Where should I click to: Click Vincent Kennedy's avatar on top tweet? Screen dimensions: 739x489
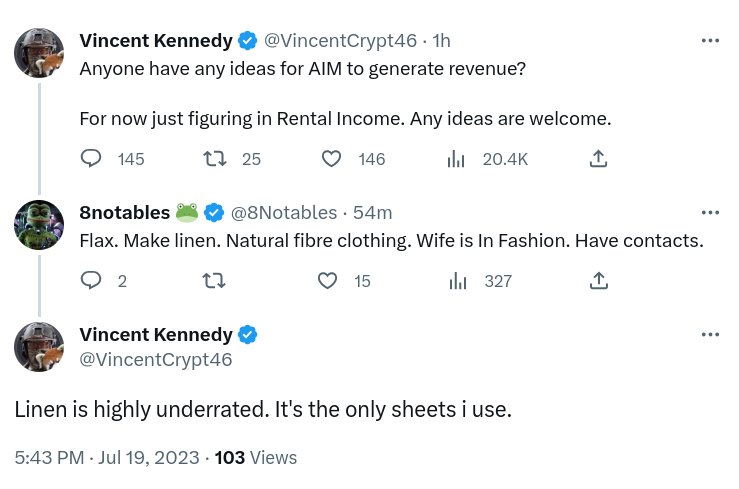[x=39, y=53]
